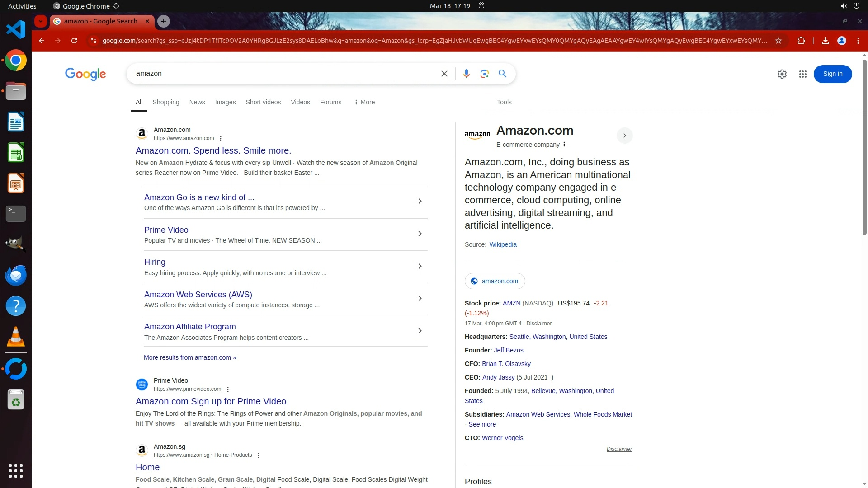Open Google Lens image search icon
The image size is (868, 488).
tap(484, 74)
